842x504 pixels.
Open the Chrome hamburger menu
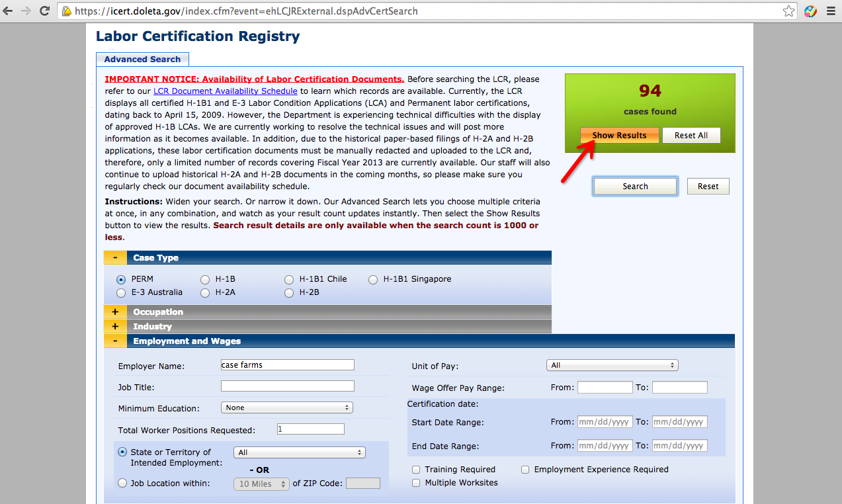[830, 11]
